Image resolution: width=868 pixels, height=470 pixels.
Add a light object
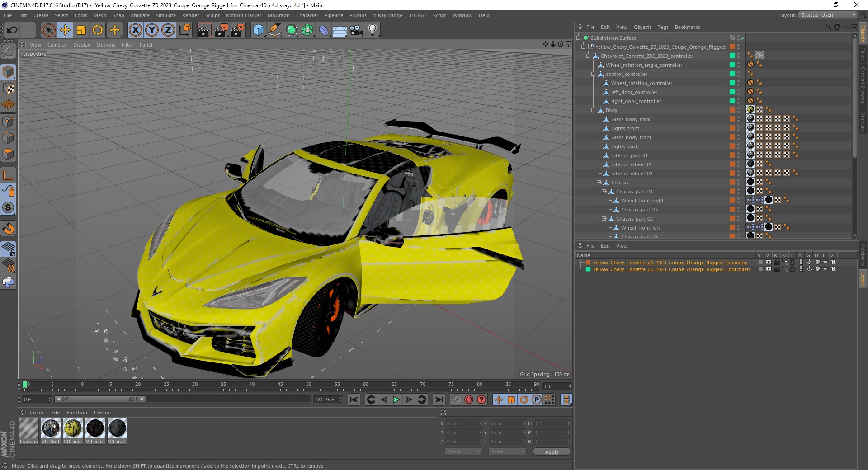(373, 30)
